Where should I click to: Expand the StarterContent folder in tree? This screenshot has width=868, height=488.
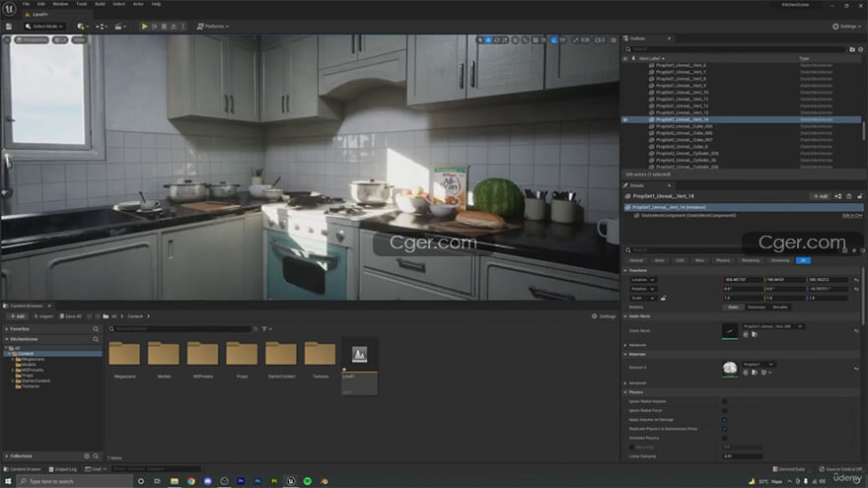[x=13, y=381]
